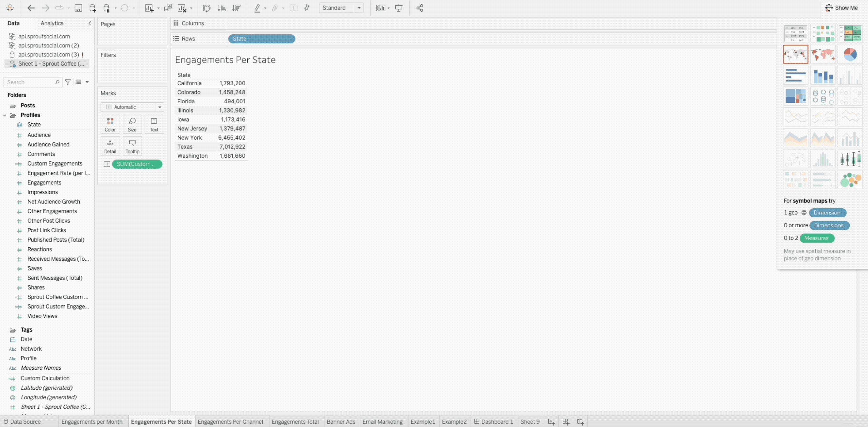Click the Highlight pen icon
868x427 pixels.
click(x=257, y=8)
